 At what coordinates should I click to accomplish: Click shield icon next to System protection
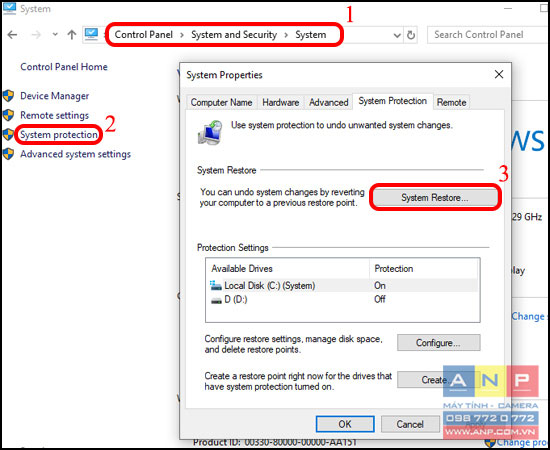(8, 135)
